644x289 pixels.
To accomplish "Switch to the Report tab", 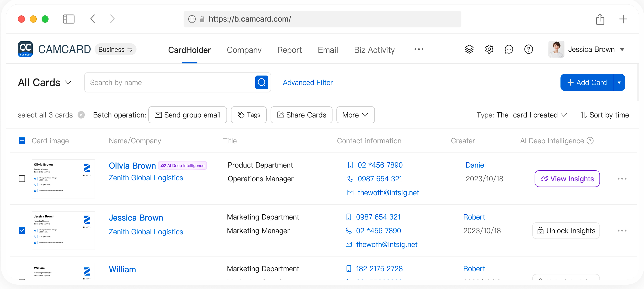I will (x=289, y=50).
